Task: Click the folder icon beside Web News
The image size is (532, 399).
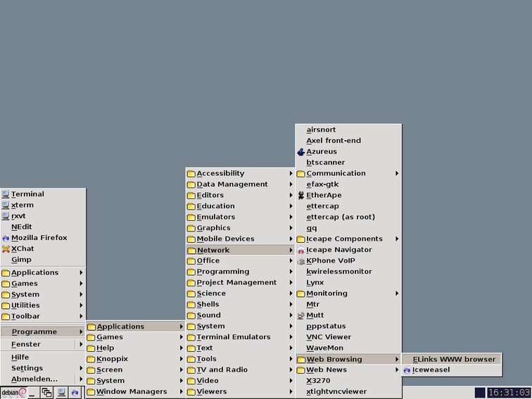Action: [300, 370]
